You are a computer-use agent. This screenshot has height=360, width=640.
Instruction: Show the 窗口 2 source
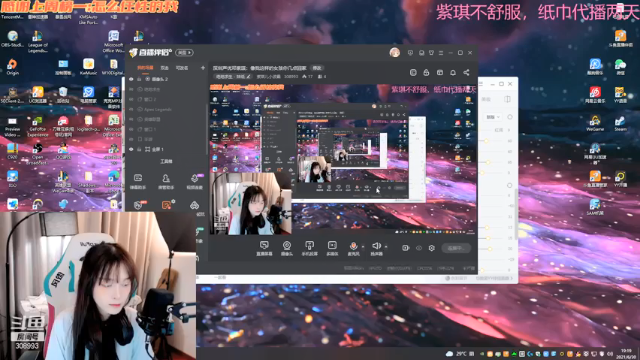click(x=131, y=99)
